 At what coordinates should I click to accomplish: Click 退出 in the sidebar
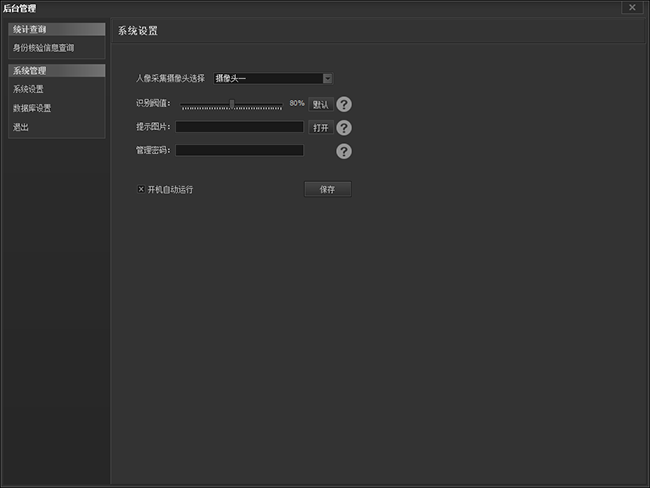tap(21, 127)
